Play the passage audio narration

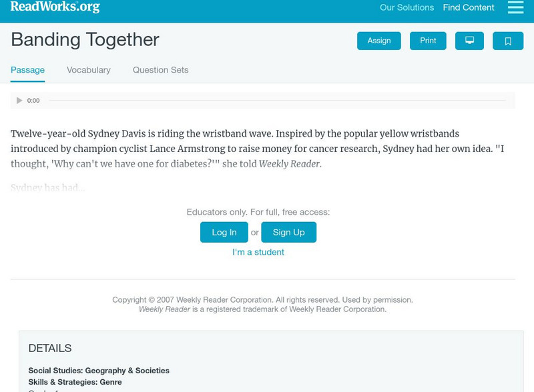pos(19,100)
